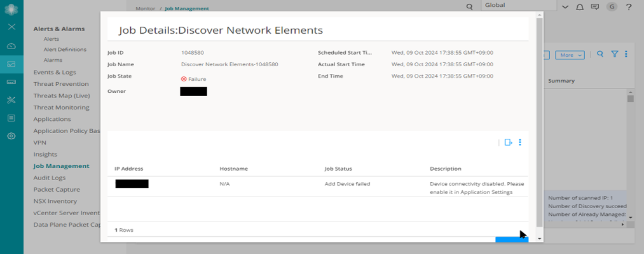Open the job list vertical dots menu

(x=626, y=54)
